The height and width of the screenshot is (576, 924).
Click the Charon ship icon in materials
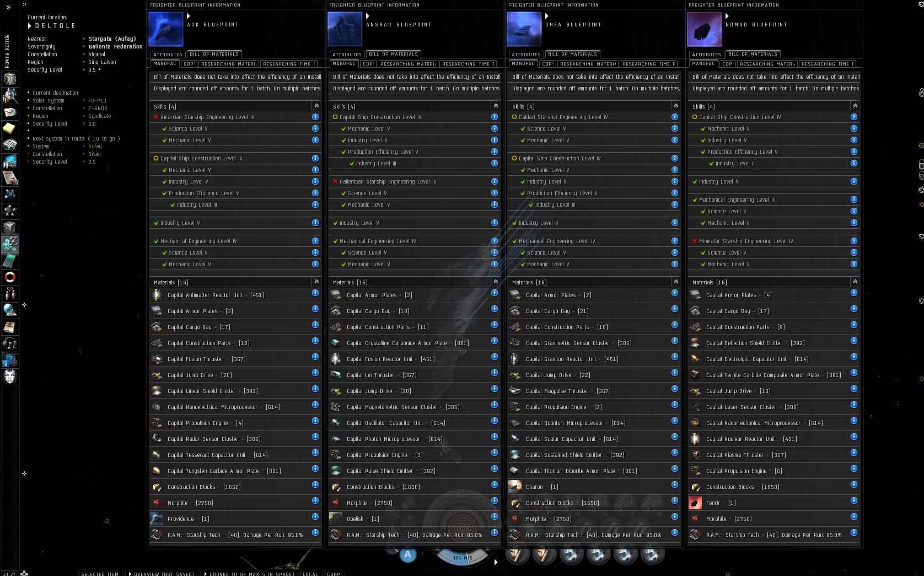[x=515, y=487]
